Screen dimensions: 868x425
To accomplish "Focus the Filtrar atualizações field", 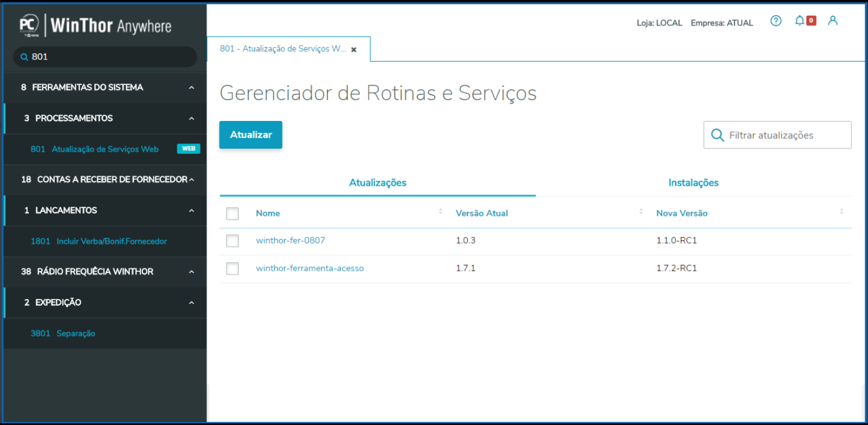I will click(778, 135).
